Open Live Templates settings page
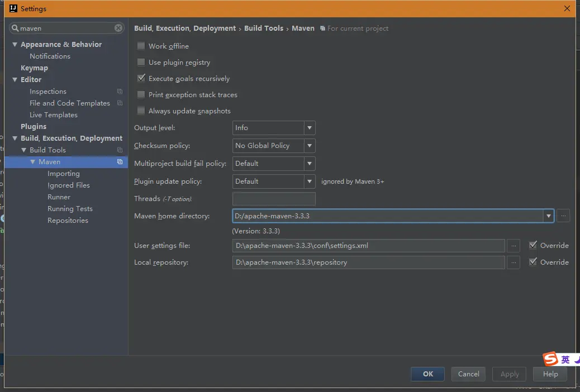 pos(54,115)
